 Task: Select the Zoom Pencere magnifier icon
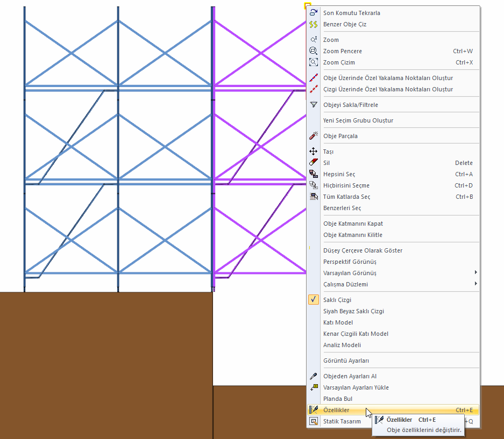[x=314, y=51]
